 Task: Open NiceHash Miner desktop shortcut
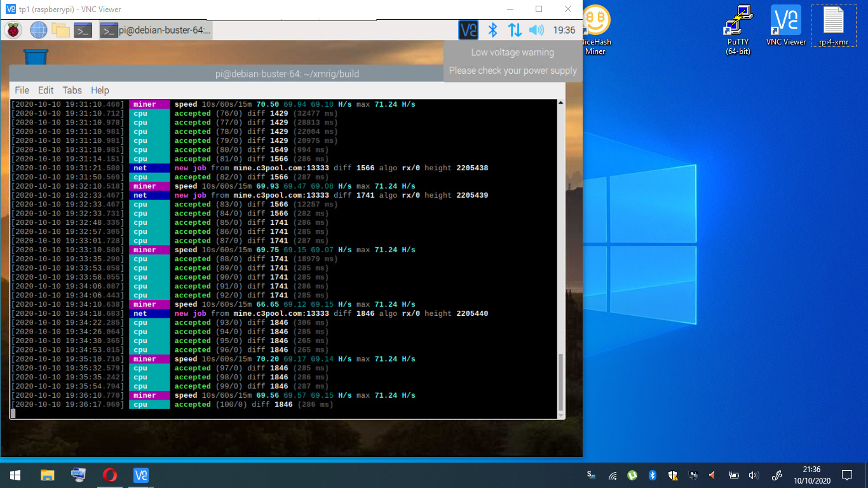click(595, 30)
